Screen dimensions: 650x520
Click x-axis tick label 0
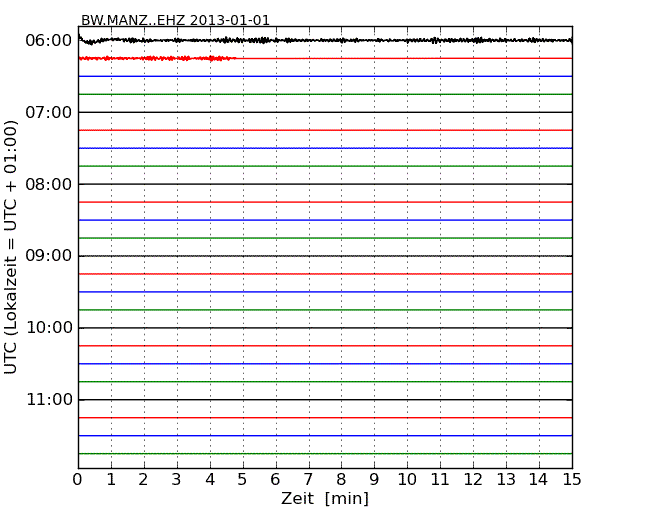78,480
